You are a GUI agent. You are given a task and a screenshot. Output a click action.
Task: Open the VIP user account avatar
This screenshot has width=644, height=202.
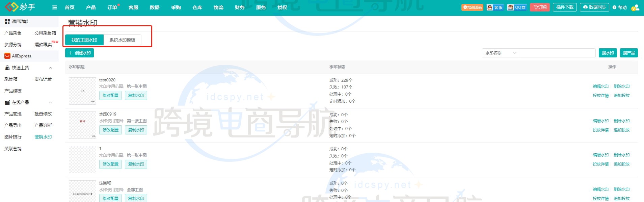[636, 7]
